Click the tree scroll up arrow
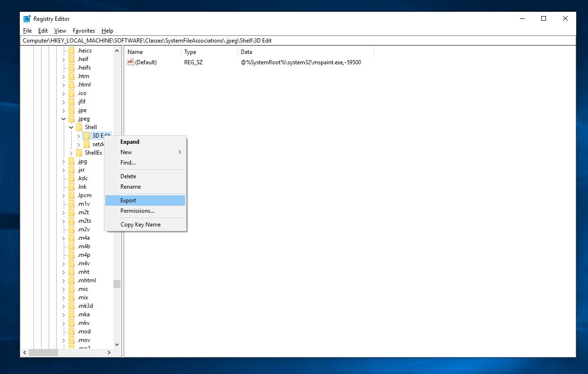588x374 pixels. tap(117, 50)
